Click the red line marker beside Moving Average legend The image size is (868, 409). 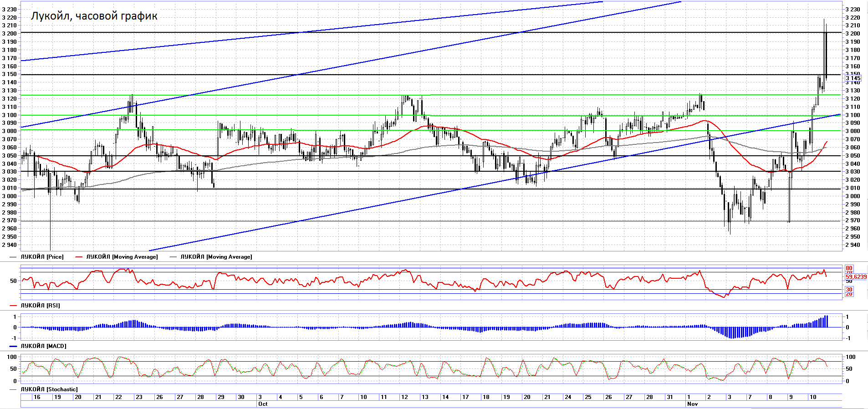pyautogui.click(x=79, y=257)
